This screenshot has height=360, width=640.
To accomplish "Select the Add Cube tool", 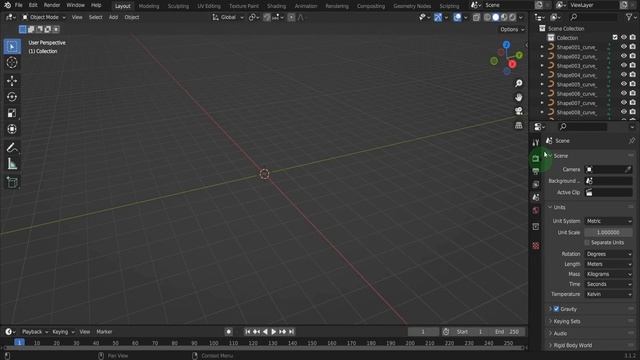I will pos(12,182).
